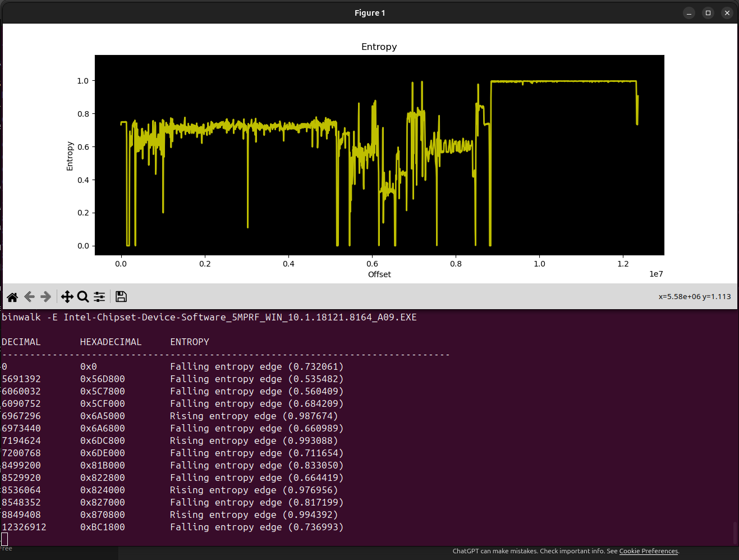The width and height of the screenshot is (739, 560).
Task: Click Rising entropy edge (0.993088) entry
Action: coord(254,440)
